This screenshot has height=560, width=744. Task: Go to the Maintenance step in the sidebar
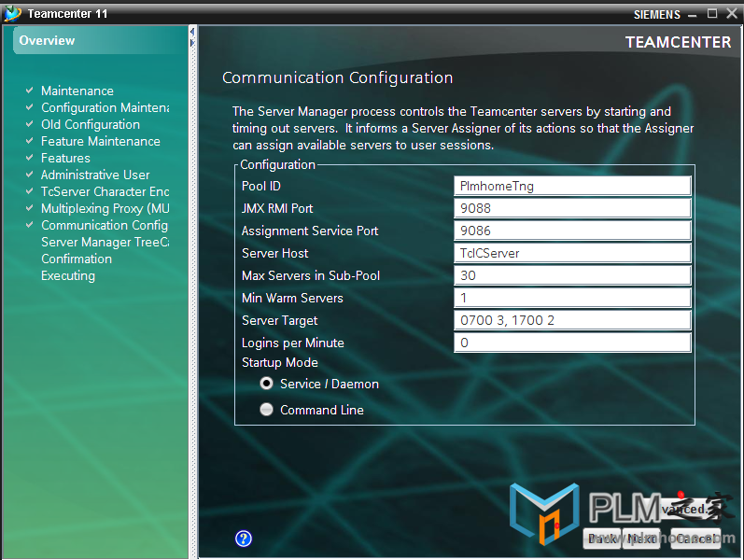(77, 91)
